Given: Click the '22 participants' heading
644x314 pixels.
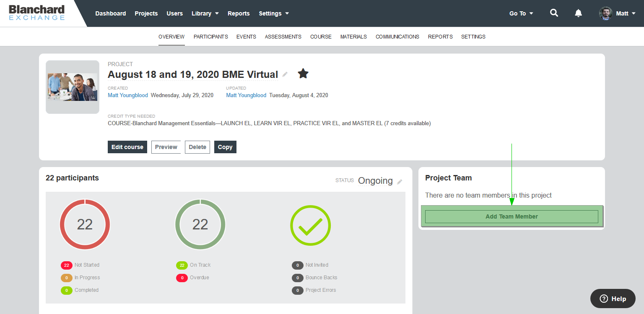Looking at the screenshot, I should click(72, 178).
